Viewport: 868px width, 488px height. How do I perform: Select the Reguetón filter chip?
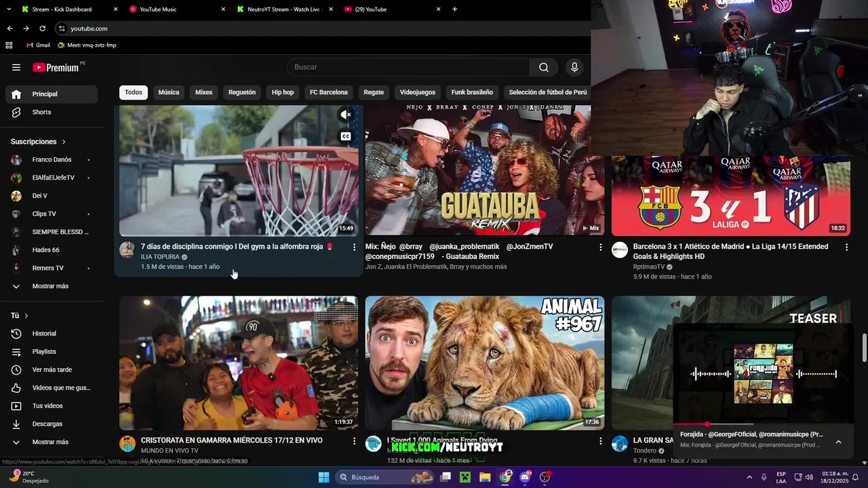(x=242, y=92)
